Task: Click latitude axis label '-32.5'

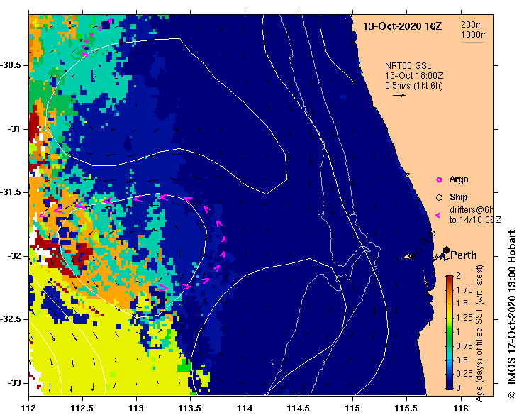Action: click(11, 319)
